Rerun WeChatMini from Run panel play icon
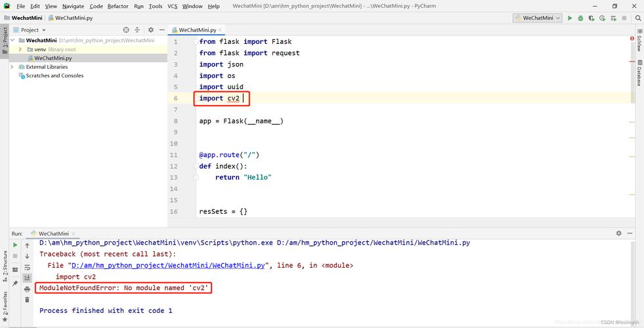Screen dimensions: 644x328 (15, 245)
